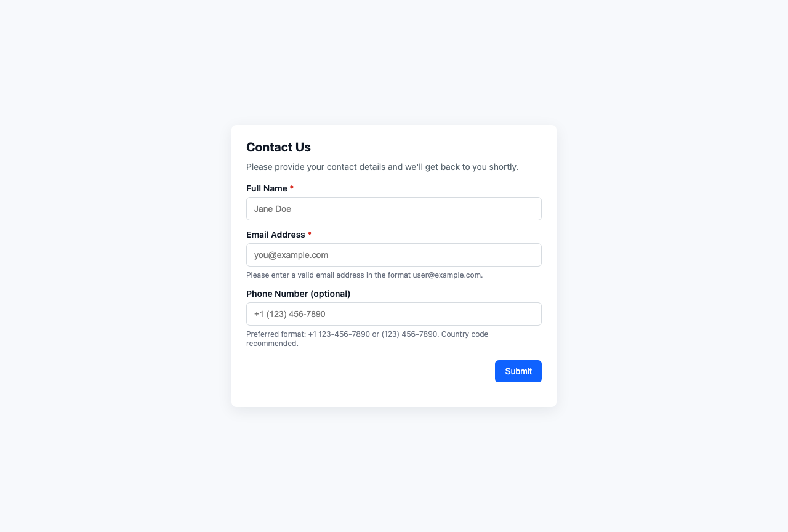Click the 'Contact Us' heading
This screenshot has height=532, width=788.
(x=278, y=147)
